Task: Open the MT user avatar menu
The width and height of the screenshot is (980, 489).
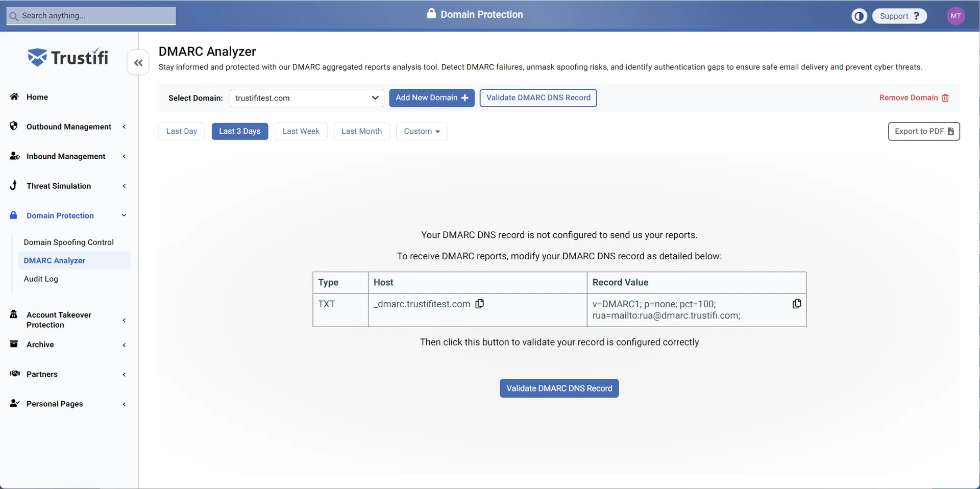Action: click(x=956, y=16)
